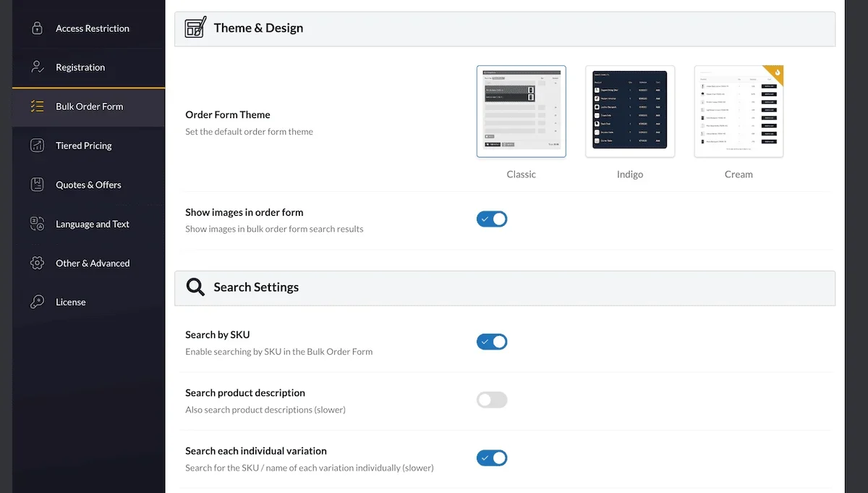Click the magnifier icon in Search Settings header
868x493 pixels.
pyautogui.click(x=195, y=287)
